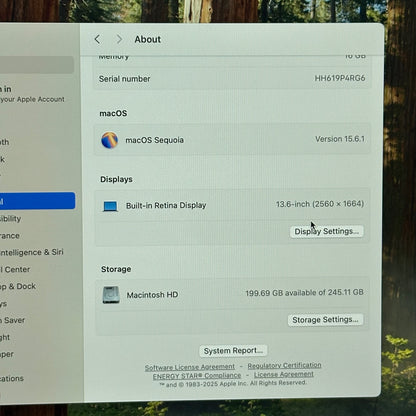The height and width of the screenshot is (416, 416).
Task: Open the System Report button
Action: (233, 351)
